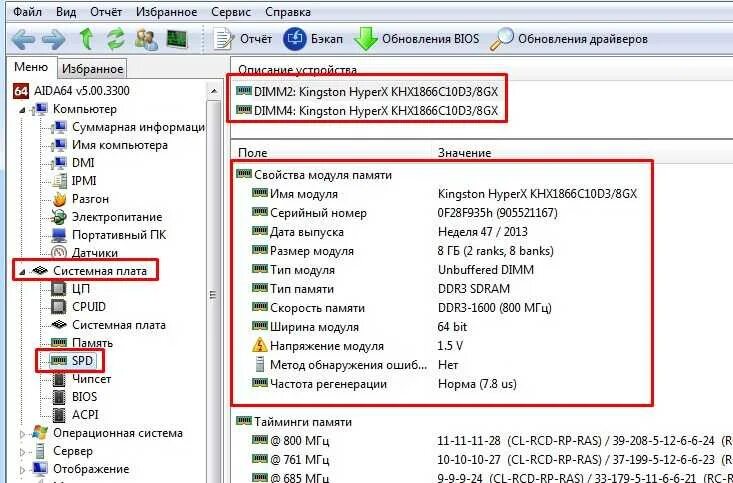This screenshot has width=733, height=483.
Task: Switch to the Меню tab
Action: (x=31, y=67)
